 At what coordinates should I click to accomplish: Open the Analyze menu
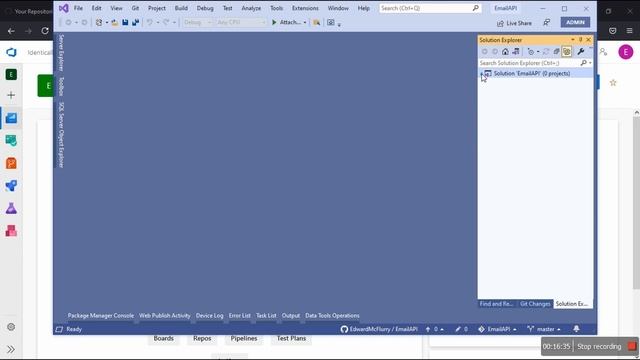click(251, 8)
